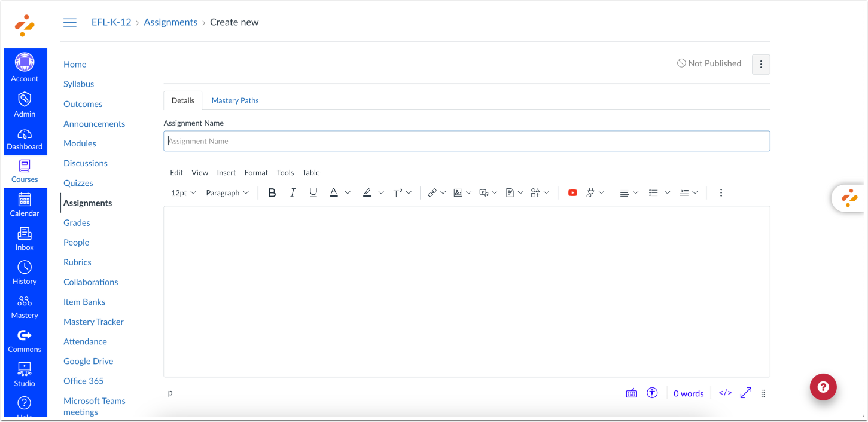The image size is (868, 422).
Task: Open the keyboard shortcuts icon
Action: 632,393
